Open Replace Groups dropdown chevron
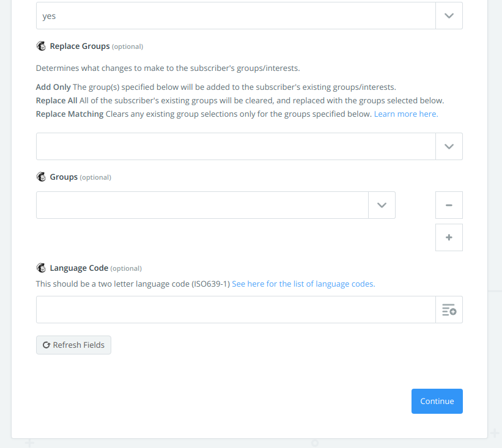The height and width of the screenshot is (448, 502). [x=449, y=147]
